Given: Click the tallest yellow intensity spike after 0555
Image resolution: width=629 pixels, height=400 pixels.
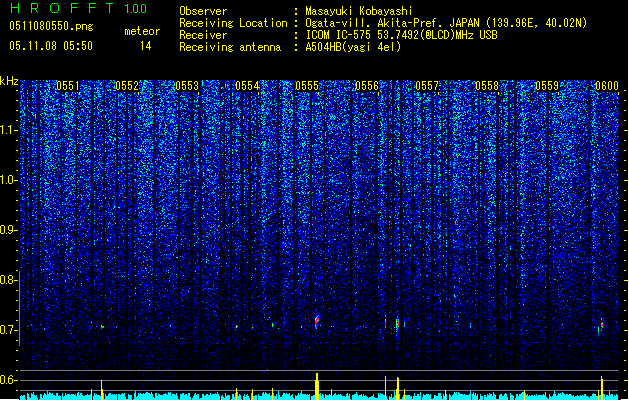Looking at the screenshot, I should (317, 386).
